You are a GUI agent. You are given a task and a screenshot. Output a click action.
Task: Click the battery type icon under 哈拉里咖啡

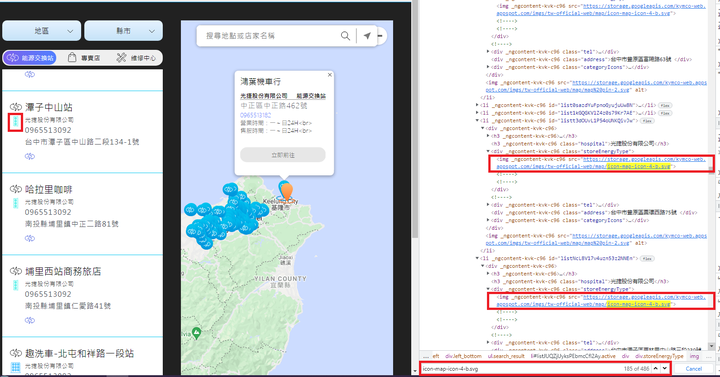click(15, 203)
